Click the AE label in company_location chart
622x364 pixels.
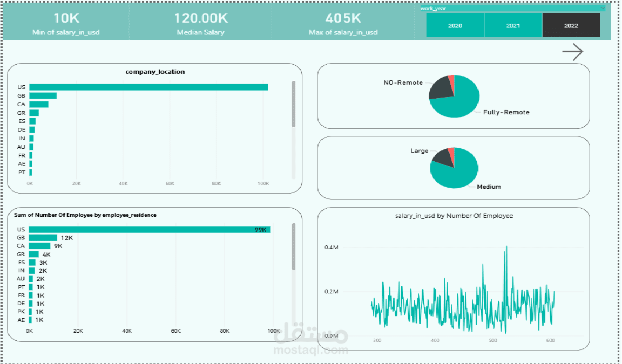point(22,163)
